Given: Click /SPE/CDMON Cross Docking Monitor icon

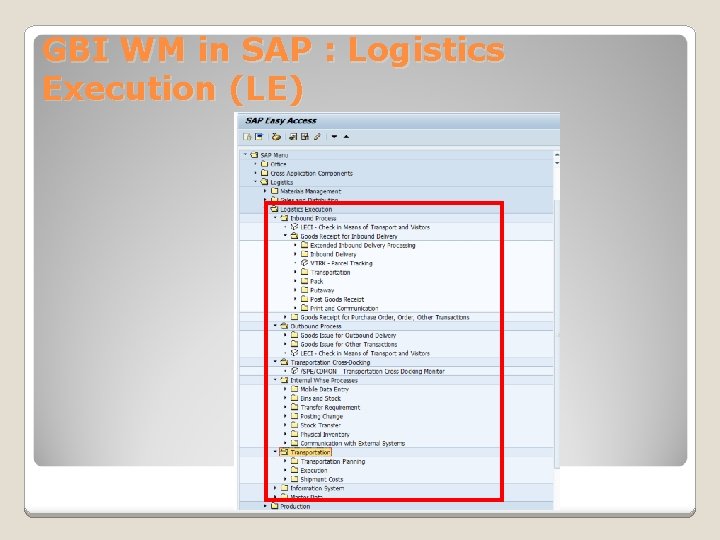Looking at the screenshot, I should click(294, 371).
